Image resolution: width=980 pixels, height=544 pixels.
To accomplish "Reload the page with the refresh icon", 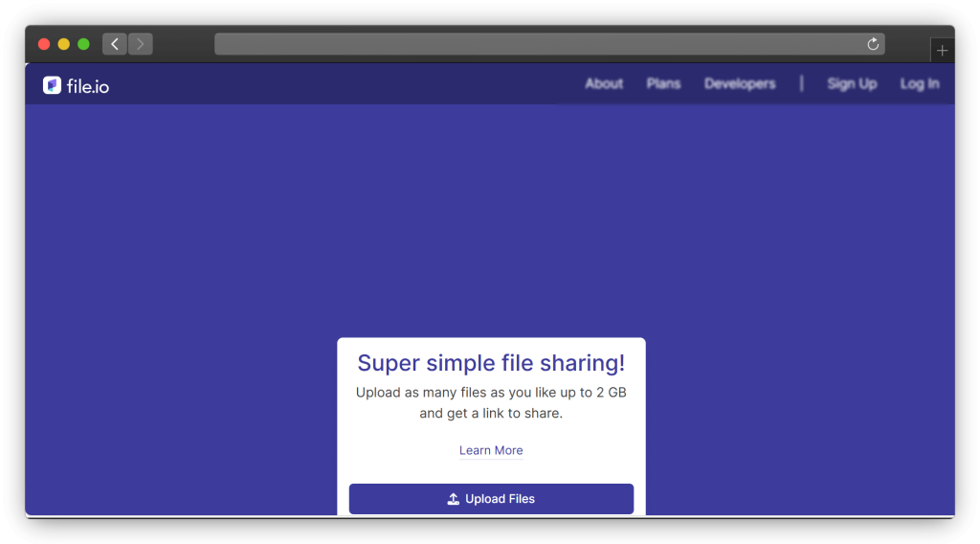I will pos(873,44).
